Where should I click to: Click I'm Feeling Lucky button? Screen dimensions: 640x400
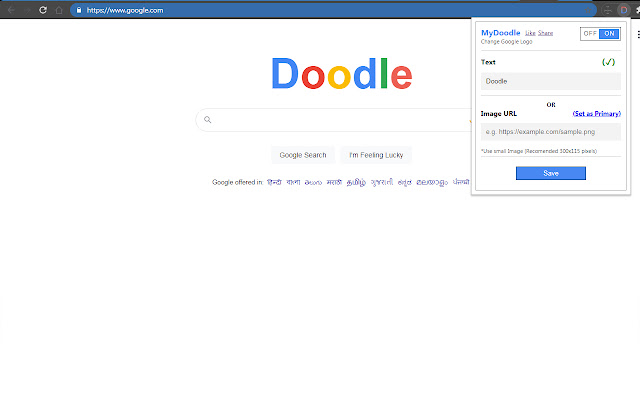(376, 155)
